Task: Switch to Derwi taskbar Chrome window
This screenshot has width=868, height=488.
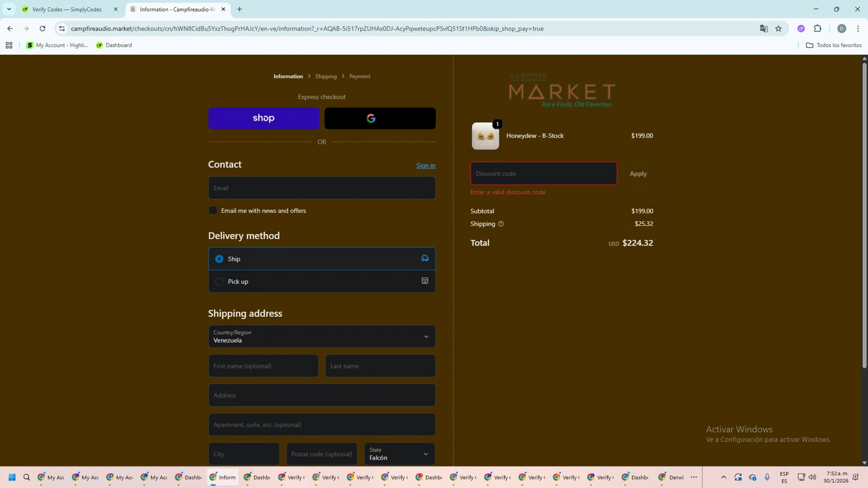Action: point(671,478)
